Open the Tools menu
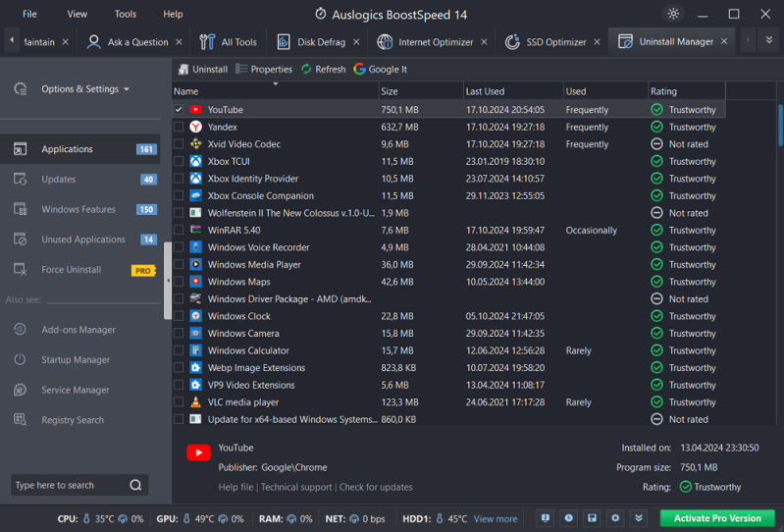The height and width of the screenshot is (532, 784). 125,14
